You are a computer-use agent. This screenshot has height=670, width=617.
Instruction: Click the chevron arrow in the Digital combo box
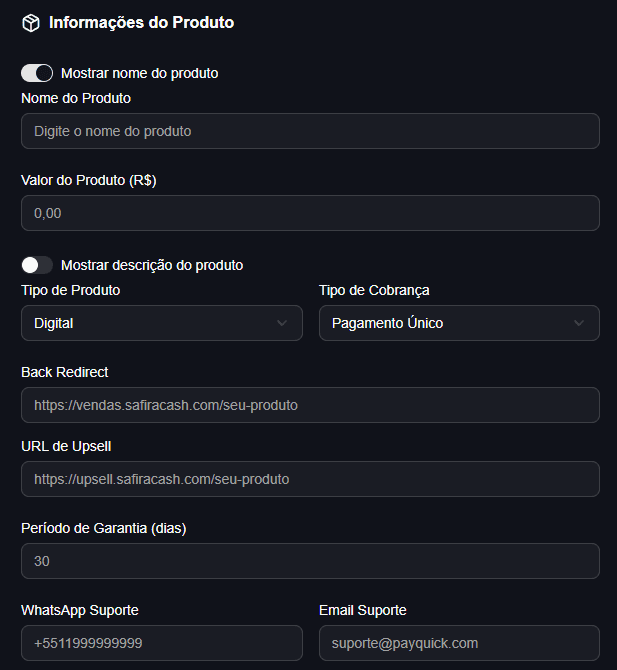pyautogui.click(x=281, y=323)
